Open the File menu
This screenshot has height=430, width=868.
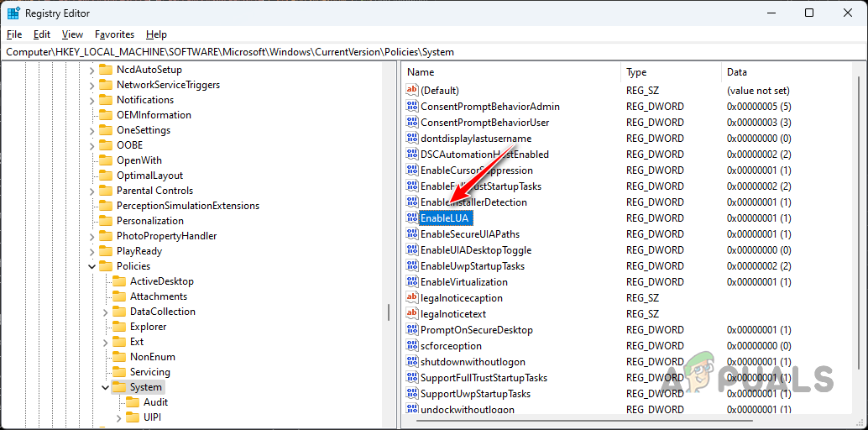14,34
